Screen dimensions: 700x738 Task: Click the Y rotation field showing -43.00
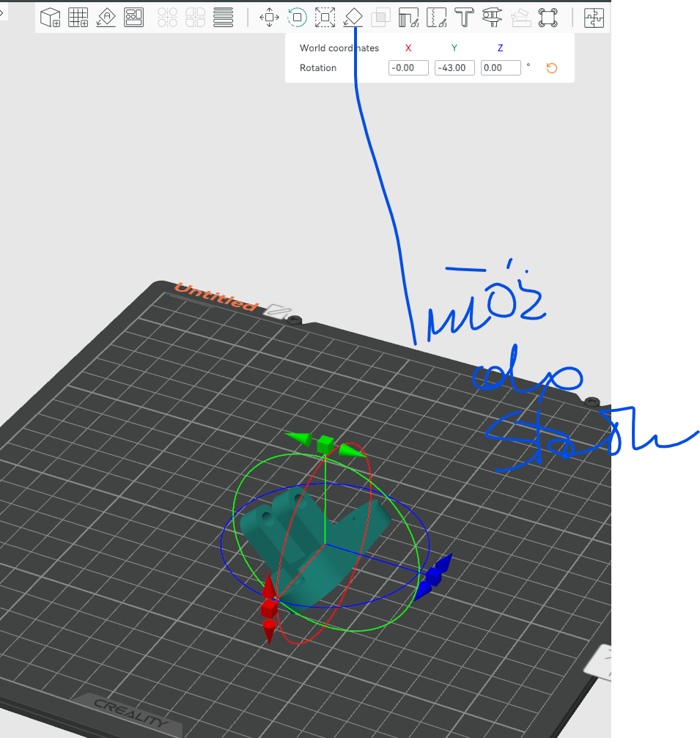(454, 67)
